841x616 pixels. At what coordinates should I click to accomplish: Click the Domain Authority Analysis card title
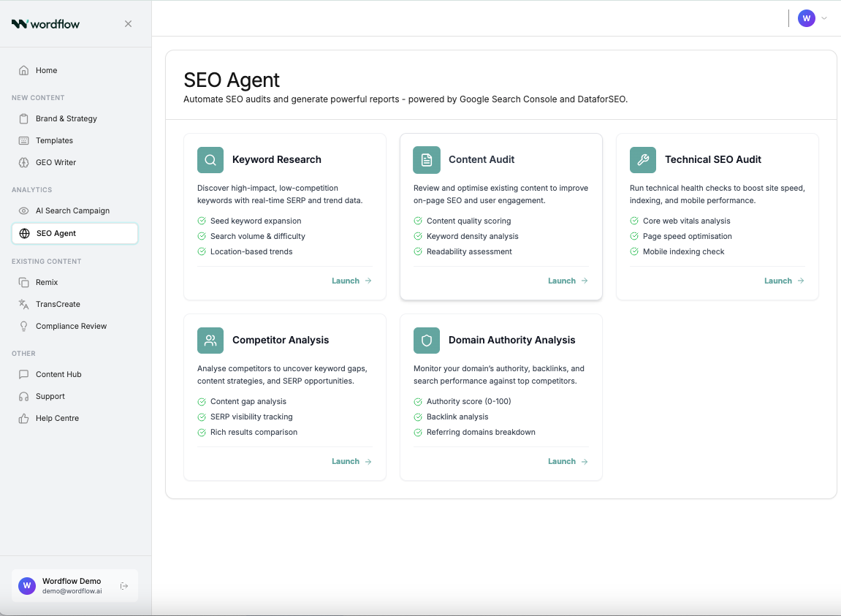tap(511, 341)
